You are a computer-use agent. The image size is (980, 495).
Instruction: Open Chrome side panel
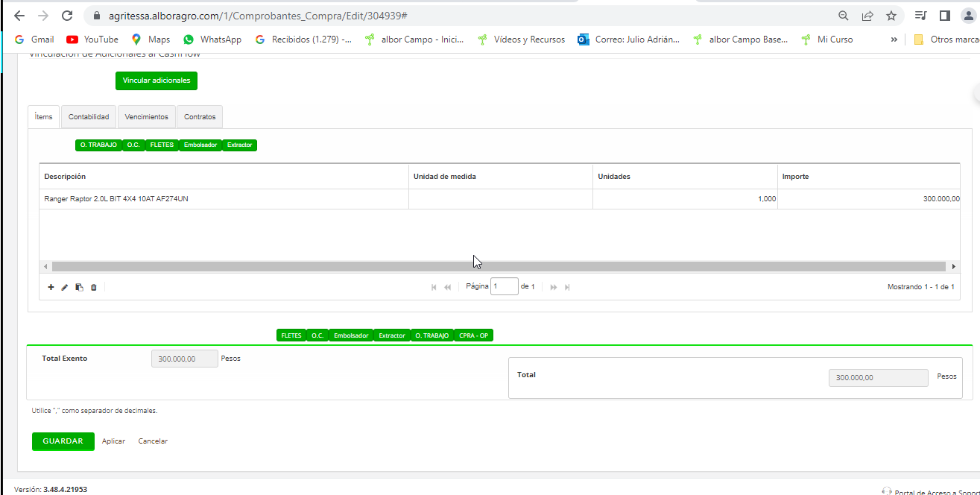click(x=944, y=16)
